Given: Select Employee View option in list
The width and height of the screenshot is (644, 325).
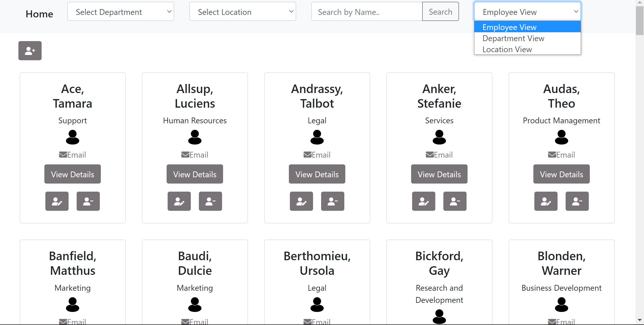Looking at the screenshot, I should [x=509, y=27].
